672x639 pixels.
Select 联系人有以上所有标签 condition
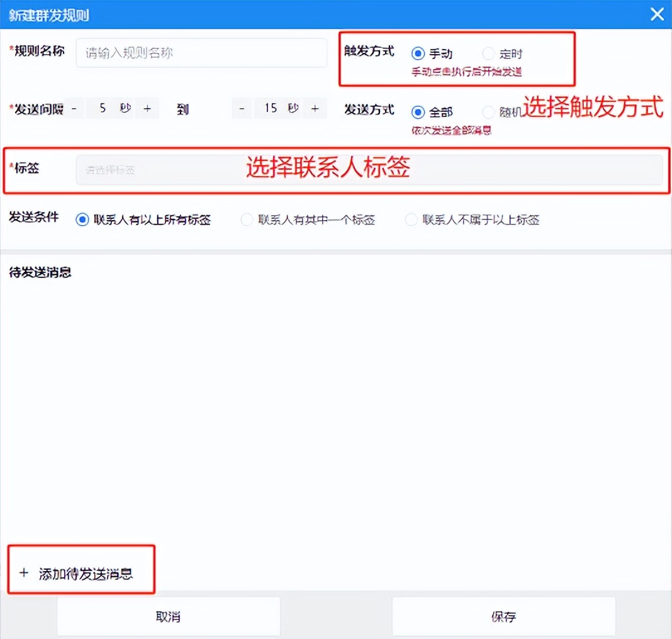click(82, 219)
